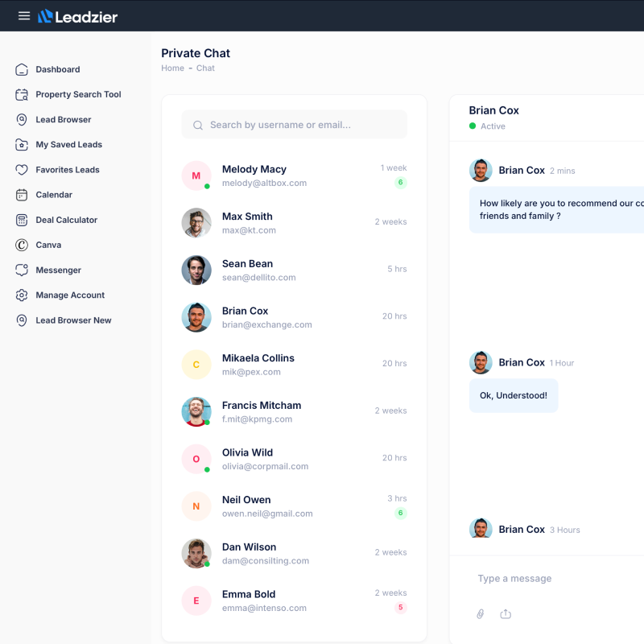644x644 pixels.
Task: Click the Property Search Tool icon
Action: [22, 95]
